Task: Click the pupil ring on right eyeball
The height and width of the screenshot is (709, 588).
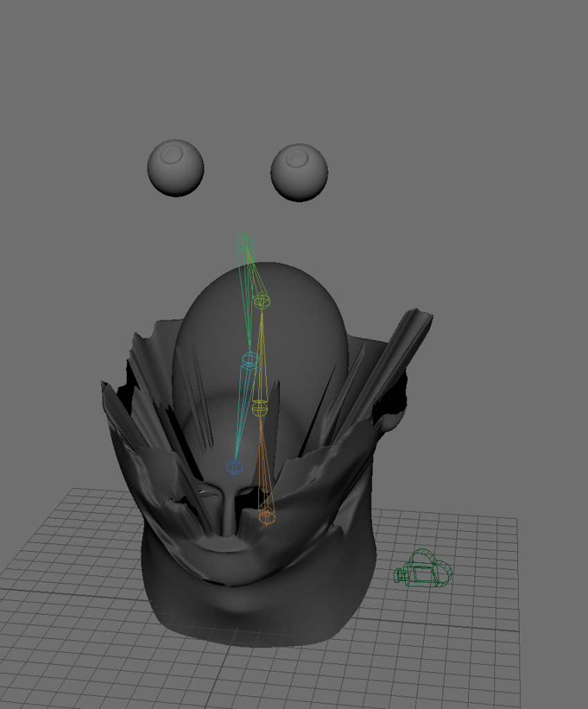Action: click(x=298, y=159)
